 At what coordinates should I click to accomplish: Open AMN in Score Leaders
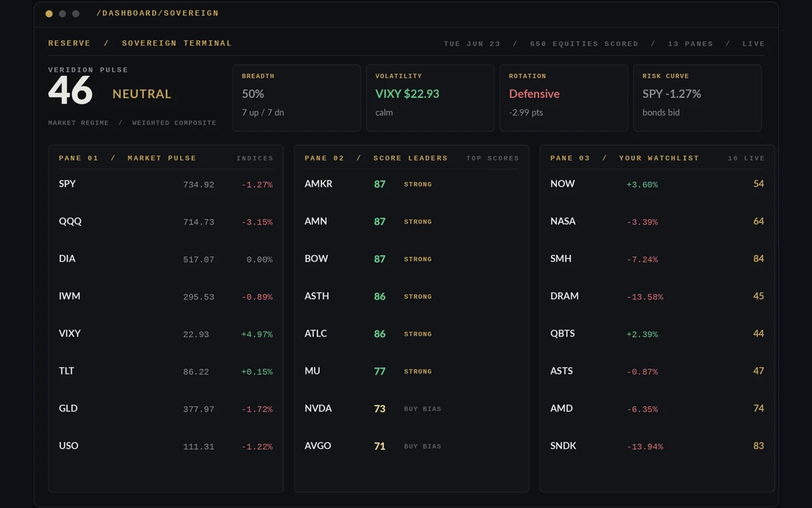412,221
